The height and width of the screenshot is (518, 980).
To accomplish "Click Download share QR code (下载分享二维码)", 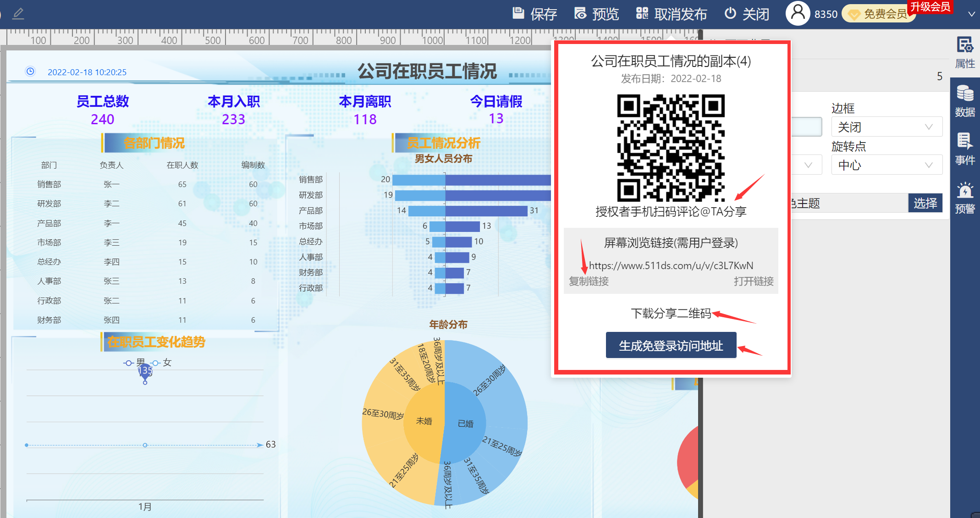I will click(x=671, y=314).
